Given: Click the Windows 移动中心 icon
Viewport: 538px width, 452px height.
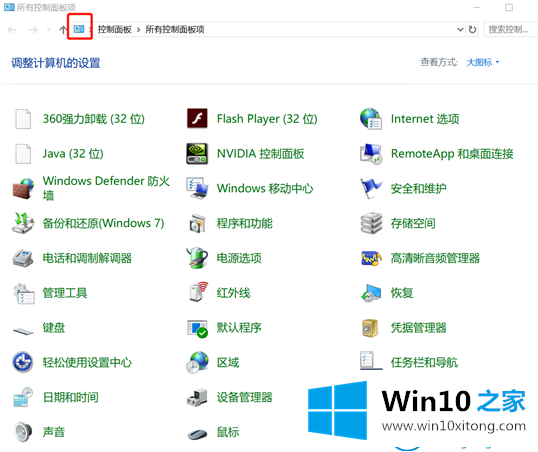Looking at the screenshot, I should [x=197, y=188].
